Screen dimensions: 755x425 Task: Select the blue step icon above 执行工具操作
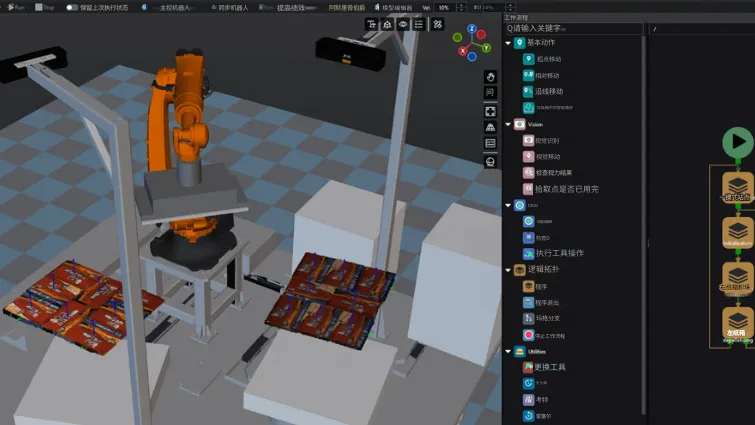tap(528, 238)
